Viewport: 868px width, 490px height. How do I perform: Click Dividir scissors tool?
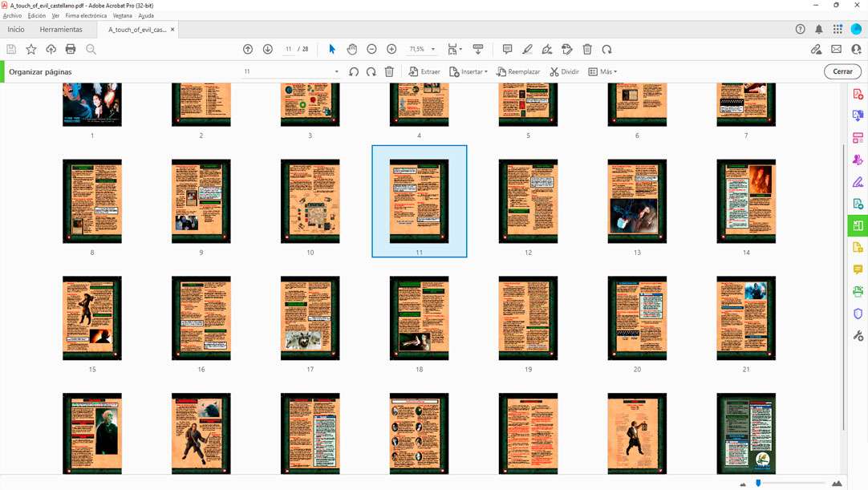[564, 72]
